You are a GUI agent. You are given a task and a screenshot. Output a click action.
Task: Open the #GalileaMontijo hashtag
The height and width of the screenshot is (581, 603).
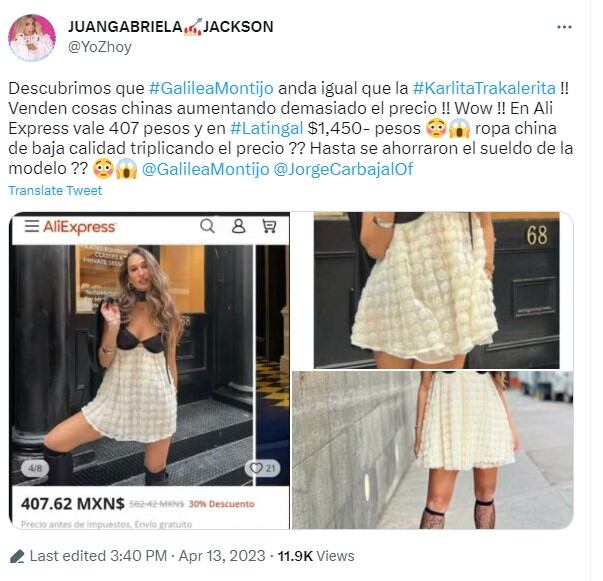point(211,88)
